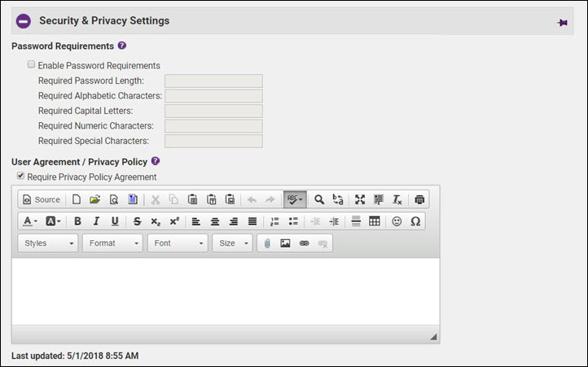Open the Find search icon
The height and width of the screenshot is (367, 588).
pos(319,199)
